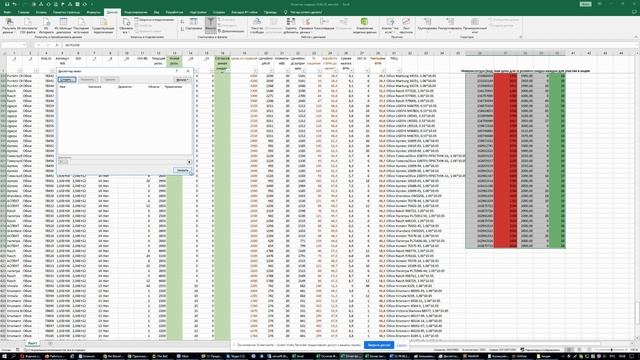
Task: Import data from table or range
Action: coord(63,26)
